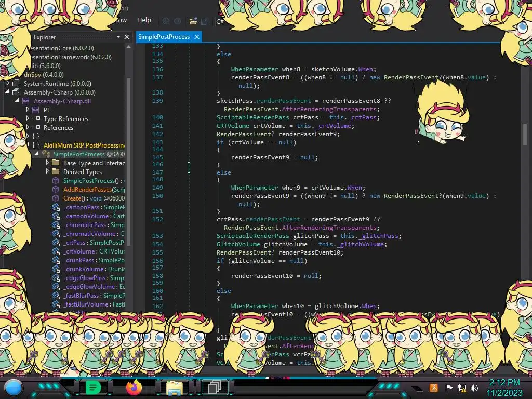
Task: Click CRTVolume type link on line 141
Action: 233,126
